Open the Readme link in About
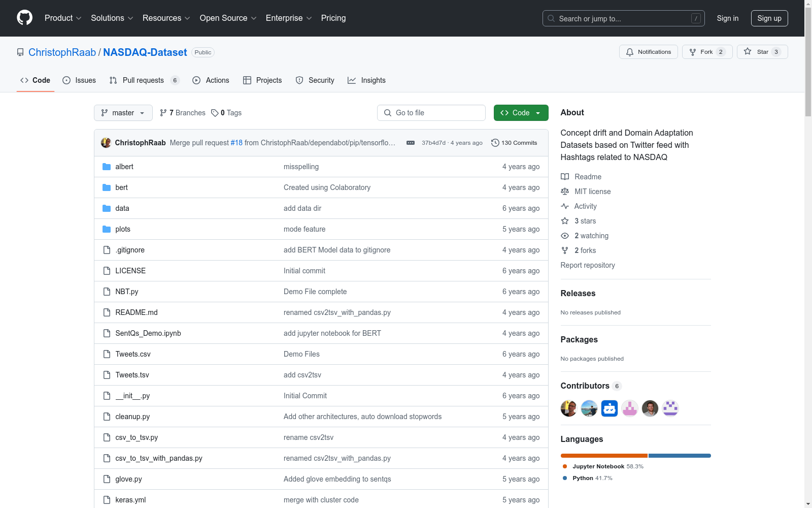 tap(581, 177)
